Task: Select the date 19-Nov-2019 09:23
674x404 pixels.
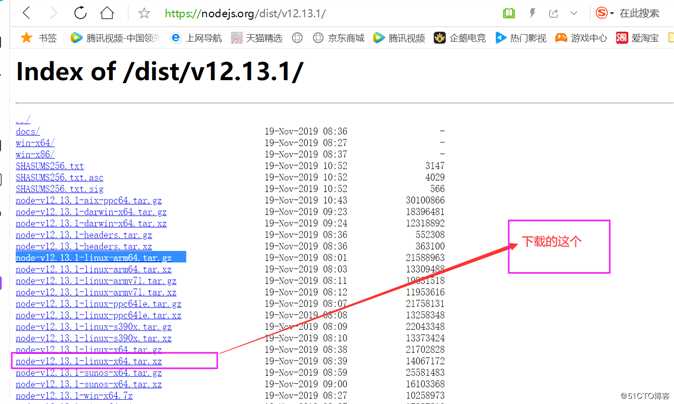Action: [x=306, y=212]
